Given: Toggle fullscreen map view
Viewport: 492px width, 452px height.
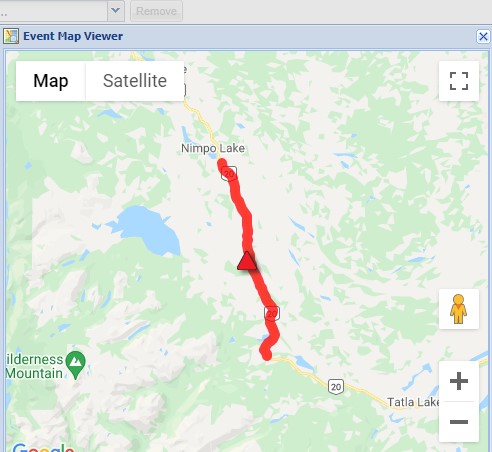Looking at the screenshot, I should 459,81.
